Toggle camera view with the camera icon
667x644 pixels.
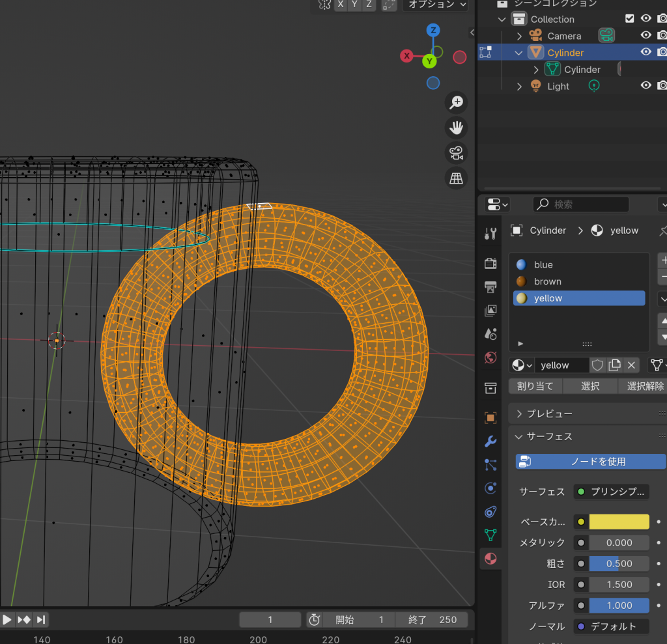click(x=457, y=152)
